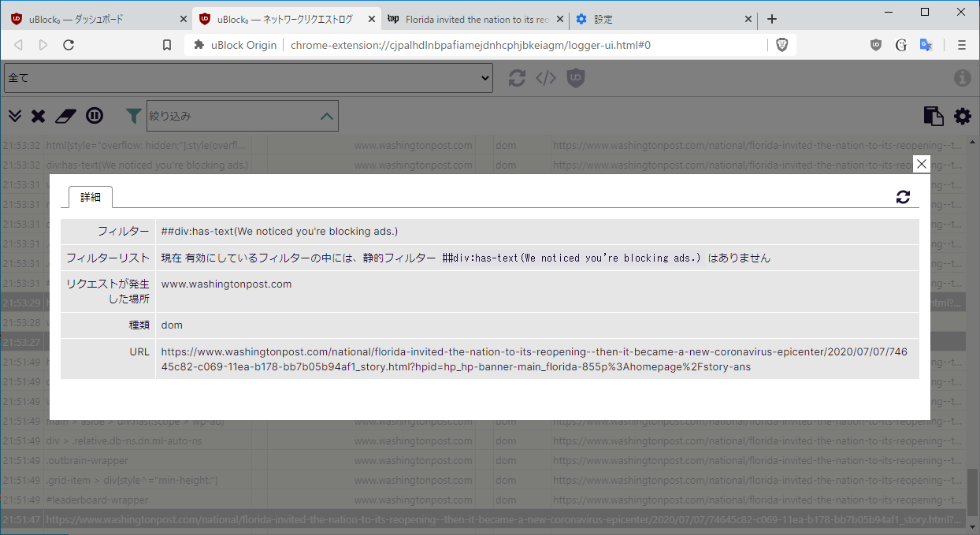980x535 pixels.
Task: Open uBlock Origin extension toolbar icon
Action: (876, 45)
